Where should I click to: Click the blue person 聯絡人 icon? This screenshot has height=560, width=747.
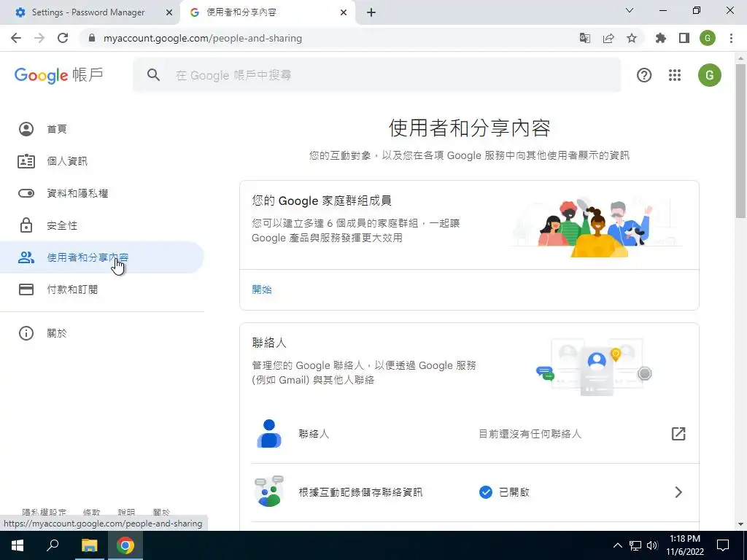[269, 434]
